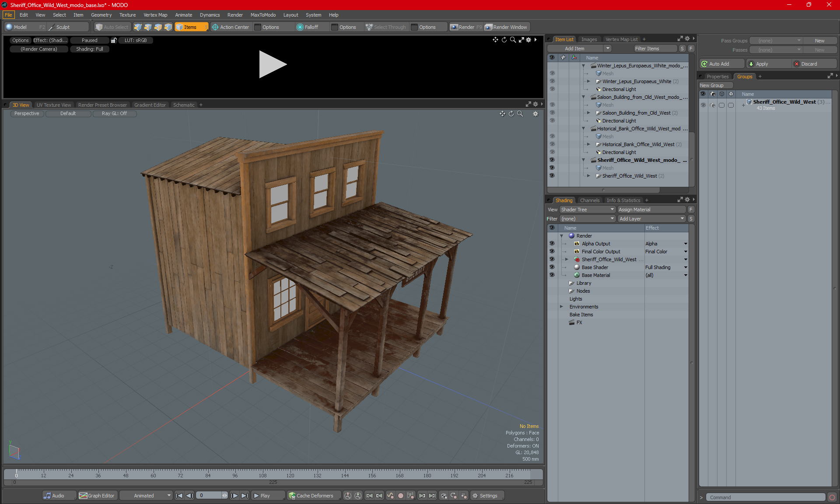Toggle visibility of Sheriff_Office_Wild_West_modo scene
Viewport: 840px width, 504px height.
coord(552,160)
